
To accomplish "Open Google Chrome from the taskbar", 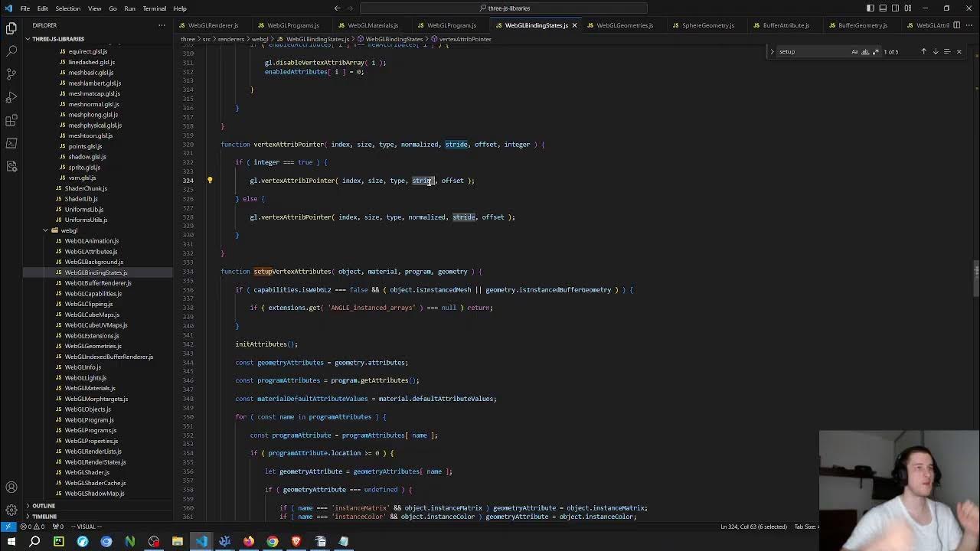I will coord(273,542).
